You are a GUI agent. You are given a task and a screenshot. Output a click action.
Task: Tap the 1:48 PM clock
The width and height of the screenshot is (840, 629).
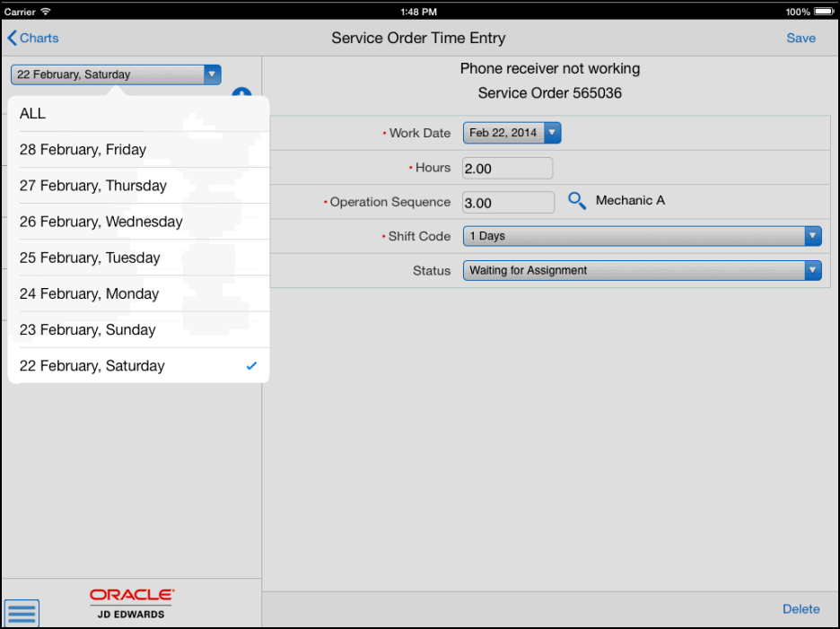pyautogui.click(x=418, y=12)
